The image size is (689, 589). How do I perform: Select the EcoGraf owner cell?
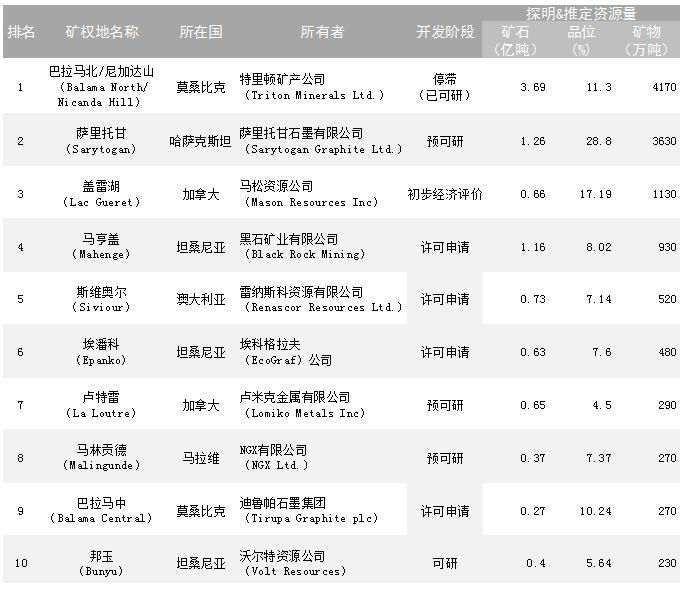tap(292, 353)
